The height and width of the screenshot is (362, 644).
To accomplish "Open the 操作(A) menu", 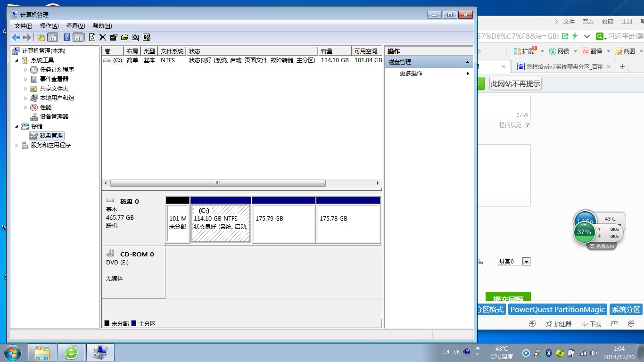I will pos(49,26).
